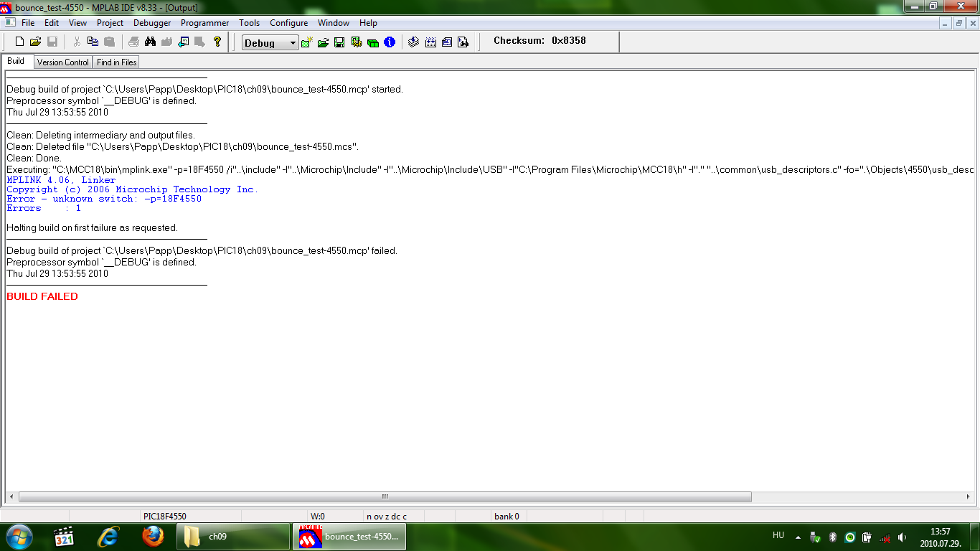Save the workspace with the green floppy icon
This screenshot has height=551, width=980.
(339, 42)
